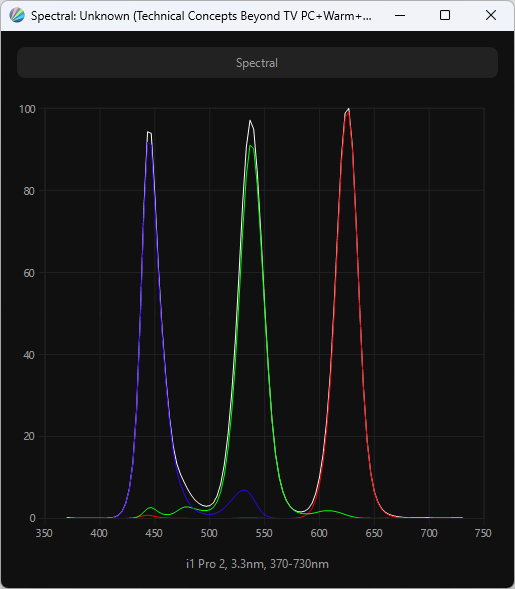
Task: Click the 450 x-axis label
Action: point(154,533)
